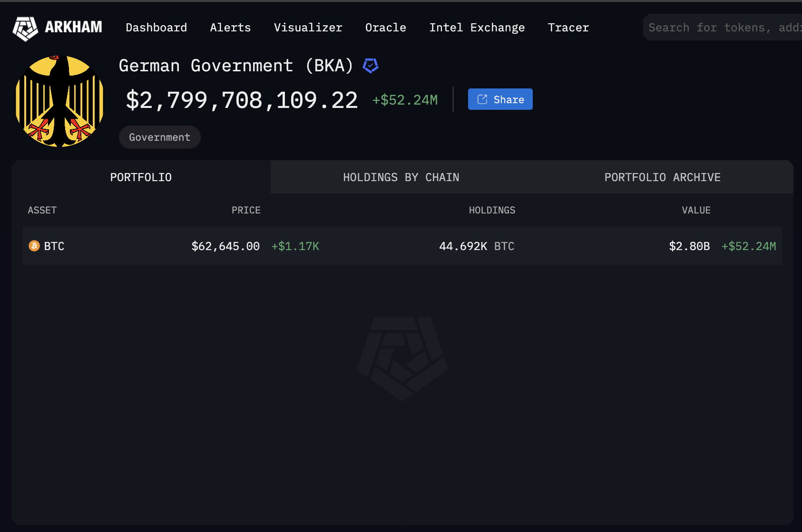Viewport: 802px width, 532px height.
Task: Open the Visualizer tool
Action: coord(308,28)
